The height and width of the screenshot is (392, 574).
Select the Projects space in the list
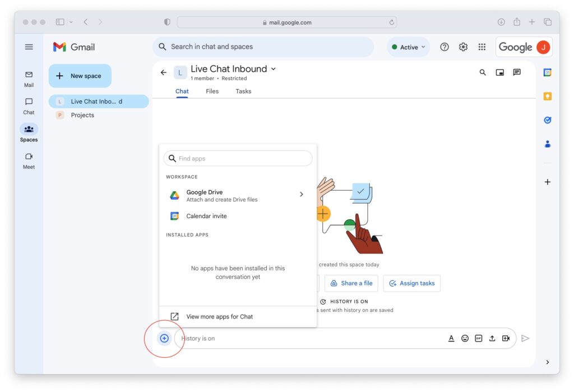pos(99,115)
